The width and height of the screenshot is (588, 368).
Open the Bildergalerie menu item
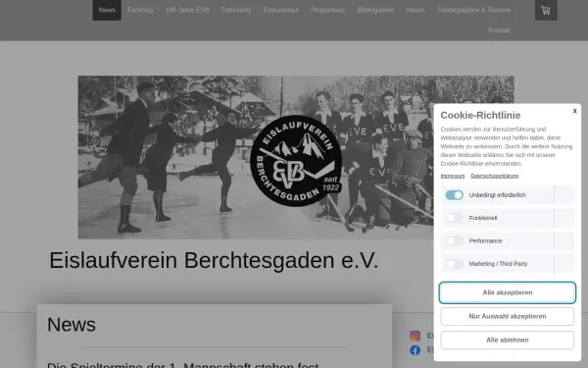click(x=375, y=10)
